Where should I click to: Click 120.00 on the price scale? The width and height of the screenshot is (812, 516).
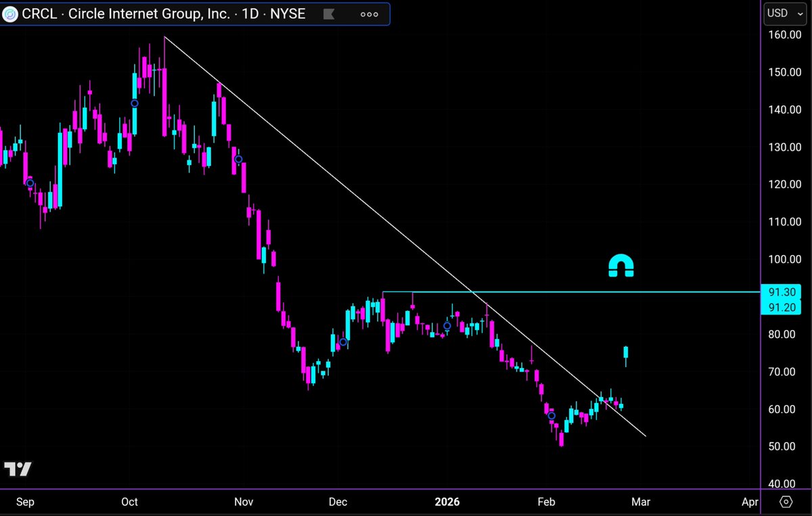(x=786, y=185)
